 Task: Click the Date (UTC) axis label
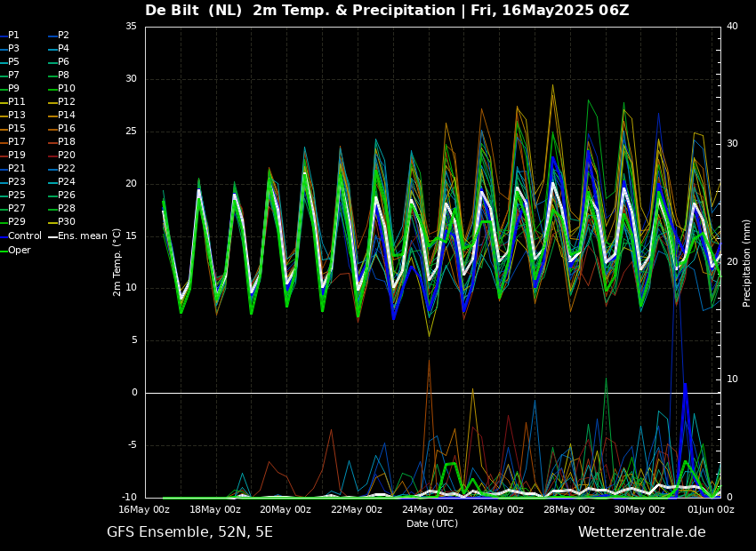tap(432, 523)
